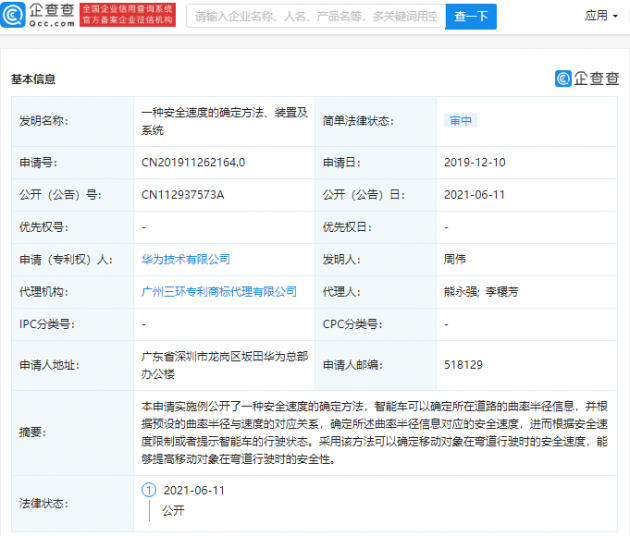Click the 申请人邮编 label
Screen dimensions: 630x536
(x=352, y=365)
